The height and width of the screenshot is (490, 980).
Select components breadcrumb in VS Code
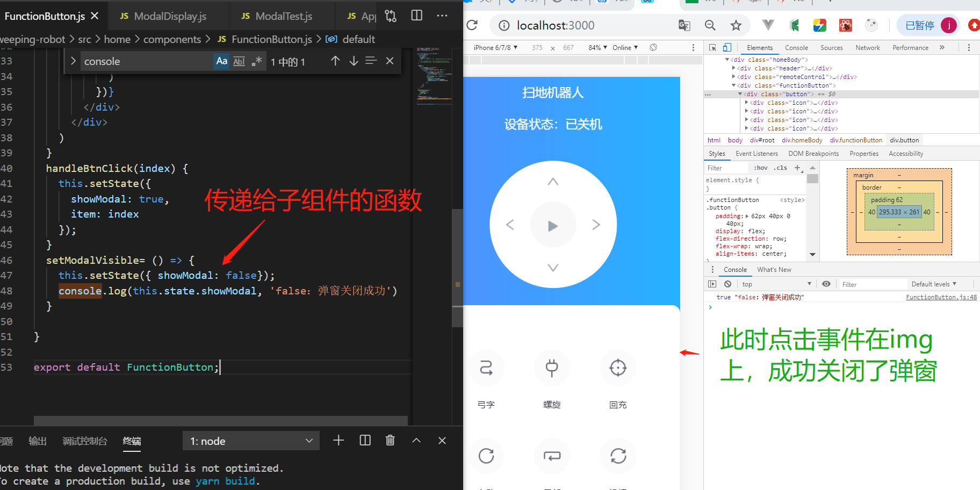[172, 39]
